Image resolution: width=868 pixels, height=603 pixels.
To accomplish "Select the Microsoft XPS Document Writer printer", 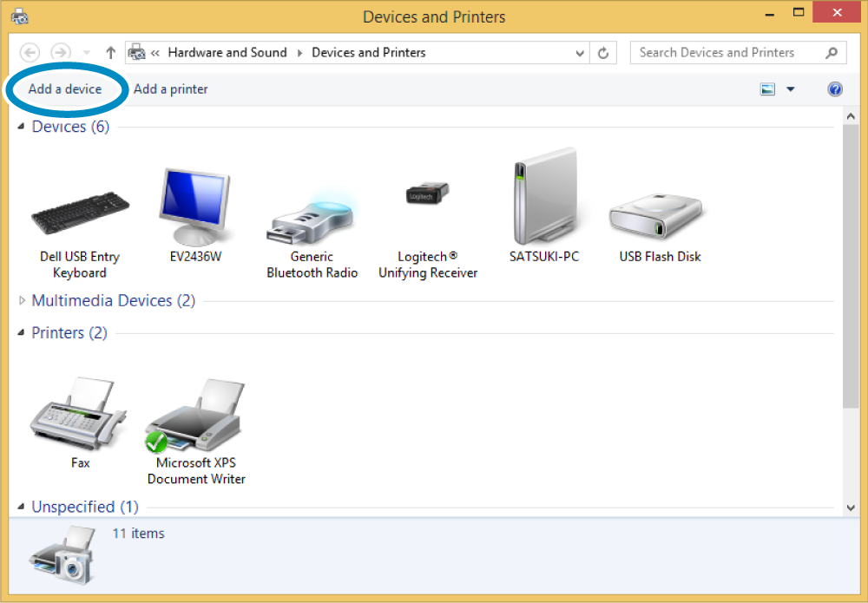I will (x=196, y=416).
